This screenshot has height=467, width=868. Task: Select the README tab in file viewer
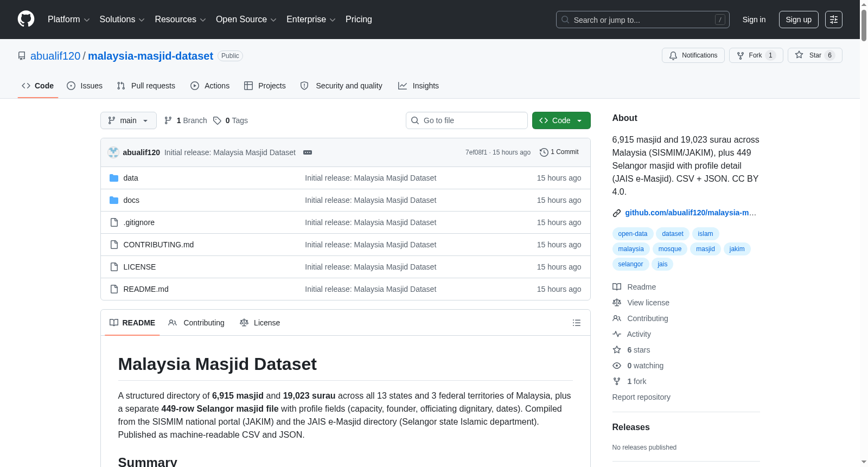tap(132, 323)
